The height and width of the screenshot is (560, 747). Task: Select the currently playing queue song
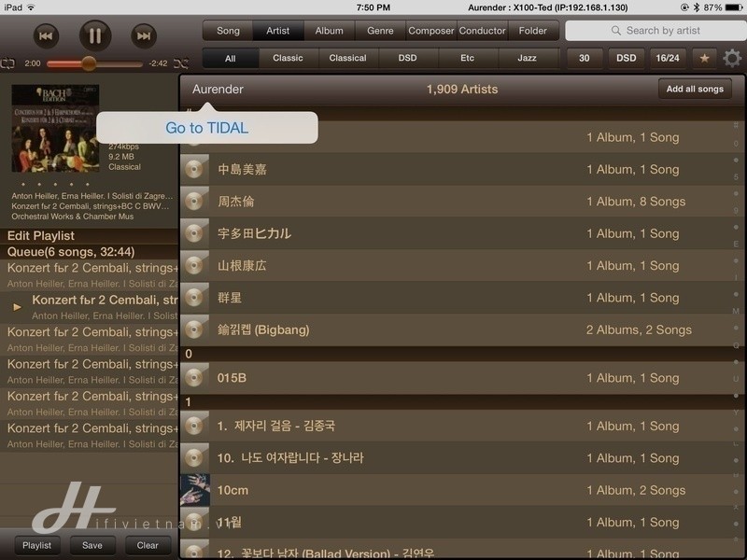[x=89, y=307]
